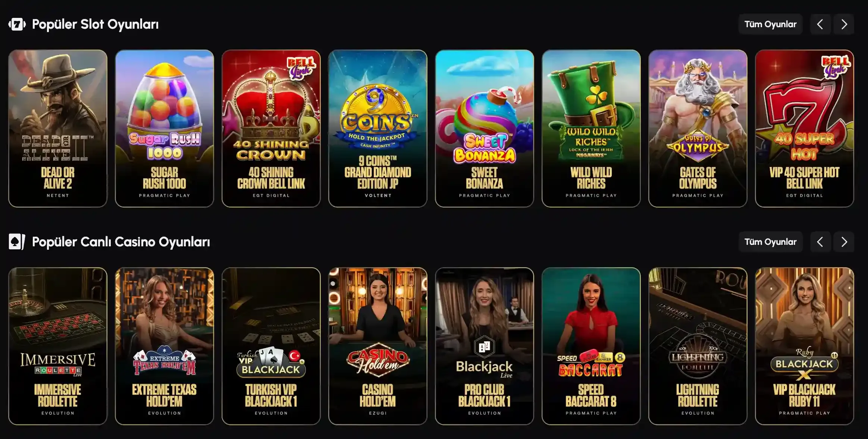The image size is (868, 439).
Task: Open VIP 40 Super Hot Bell Link
Action: click(805, 129)
